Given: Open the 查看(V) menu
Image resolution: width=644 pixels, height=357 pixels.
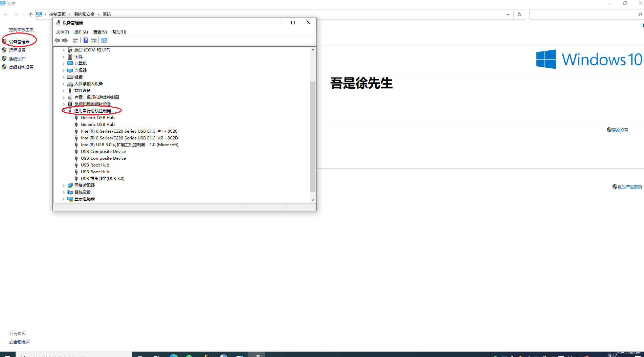Looking at the screenshot, I should tap(100, 32).
